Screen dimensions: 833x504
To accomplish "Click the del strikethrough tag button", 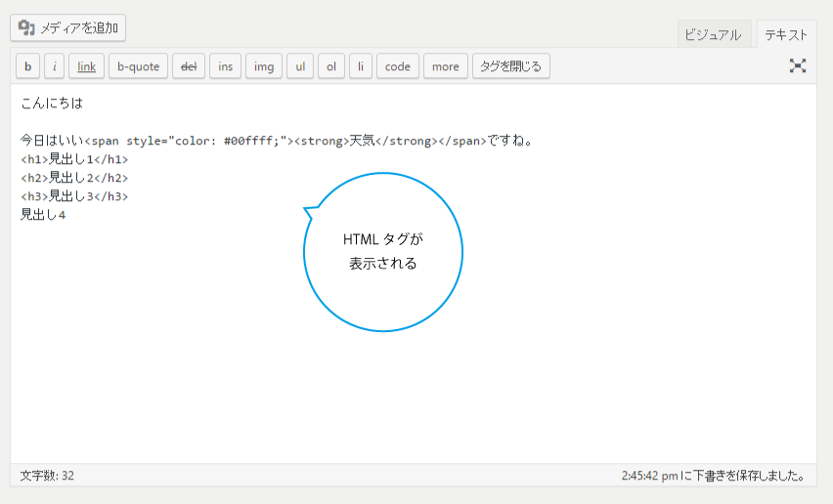I will pos(189,66).
